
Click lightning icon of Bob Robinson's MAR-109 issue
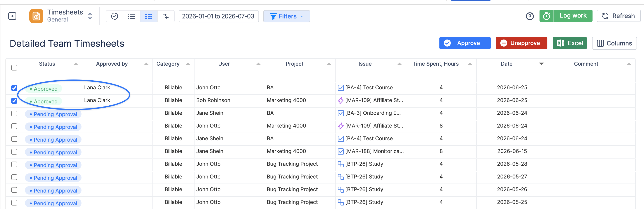click(x=340, y=101)
